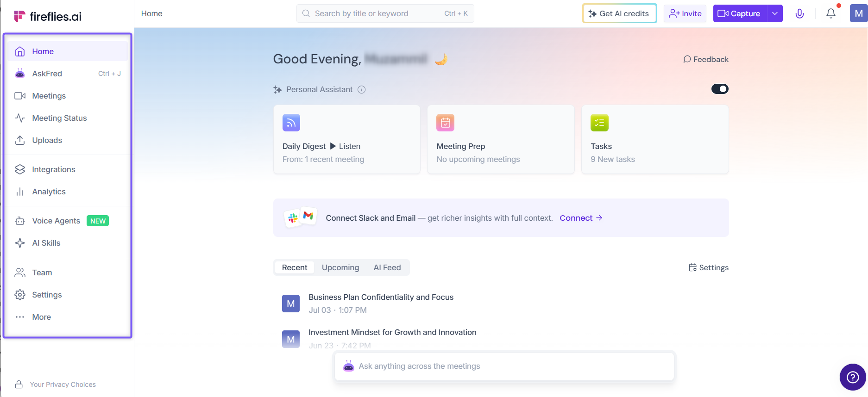This screenshot has width=868, height=397.
Task: Open the AskFred assistant in the sidebar
Action: pyautogui.click(x=68, y=74)
